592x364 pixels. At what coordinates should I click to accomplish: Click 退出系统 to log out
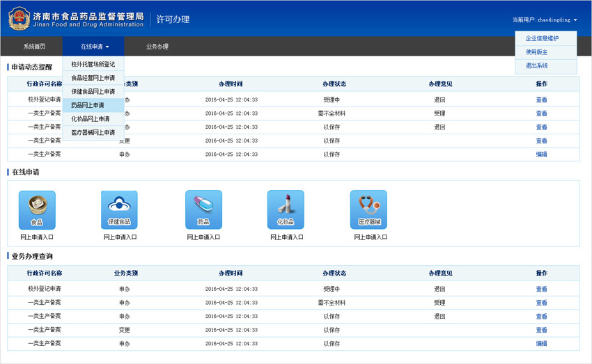click(537, 65)
